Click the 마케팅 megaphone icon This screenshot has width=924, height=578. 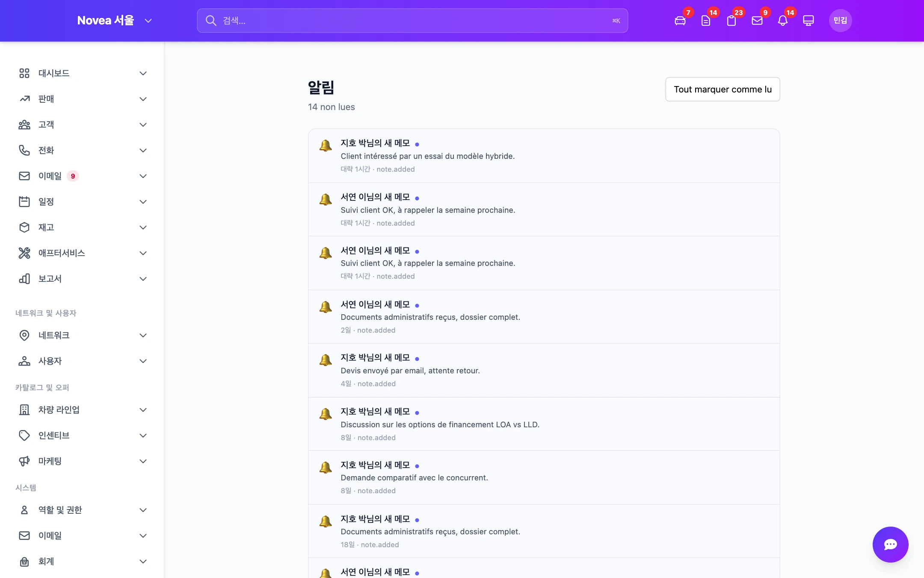24,461
